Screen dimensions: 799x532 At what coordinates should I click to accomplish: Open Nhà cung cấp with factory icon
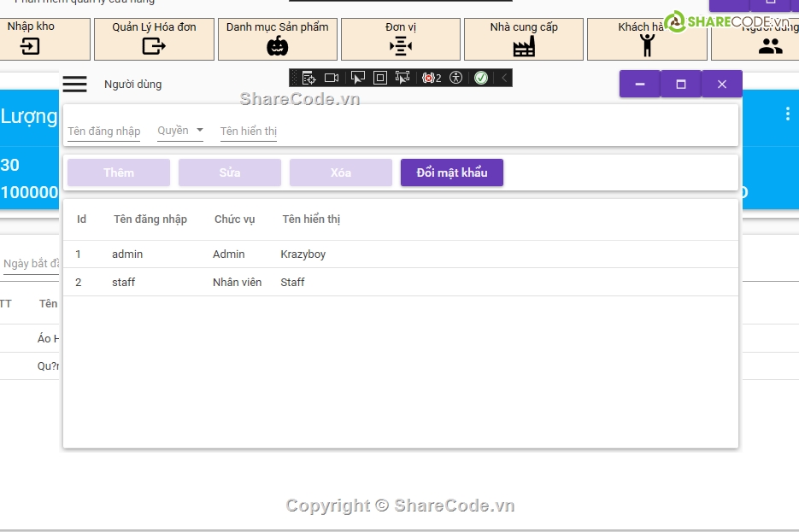tap(523, 39)
